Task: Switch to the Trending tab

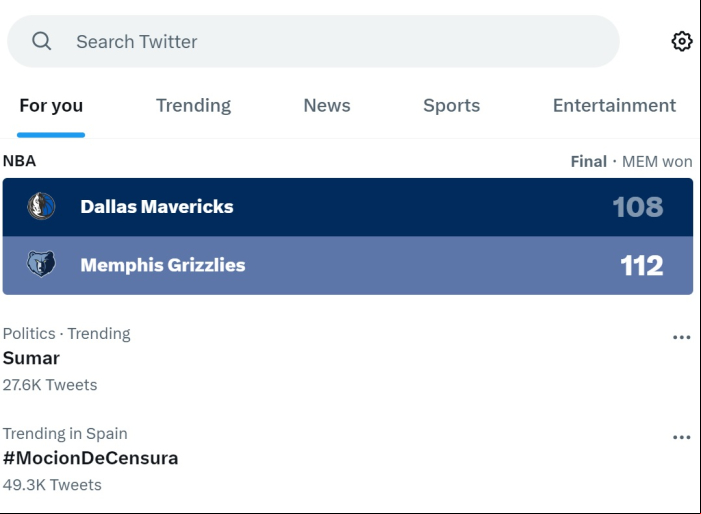Action: (193, 106)
